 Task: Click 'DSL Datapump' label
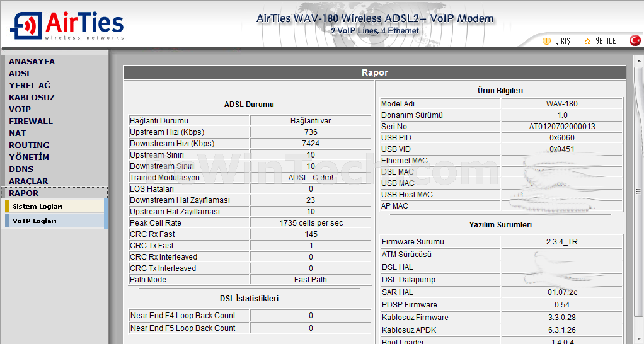[x=408, y=280]
